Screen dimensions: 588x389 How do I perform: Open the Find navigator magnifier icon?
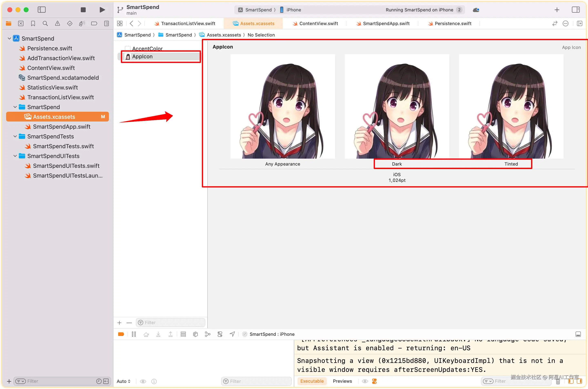click(45, 24)
